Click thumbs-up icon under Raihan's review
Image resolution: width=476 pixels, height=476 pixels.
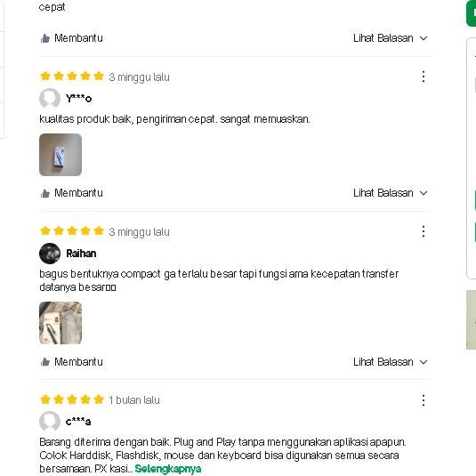[44, 362]
